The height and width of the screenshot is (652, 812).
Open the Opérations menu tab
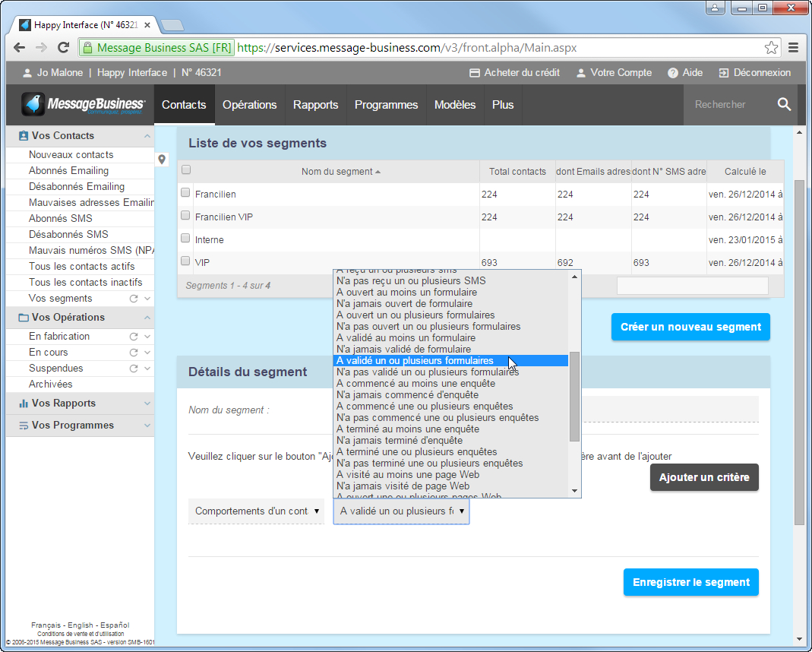pyautogui.click(x=249, y=105)
